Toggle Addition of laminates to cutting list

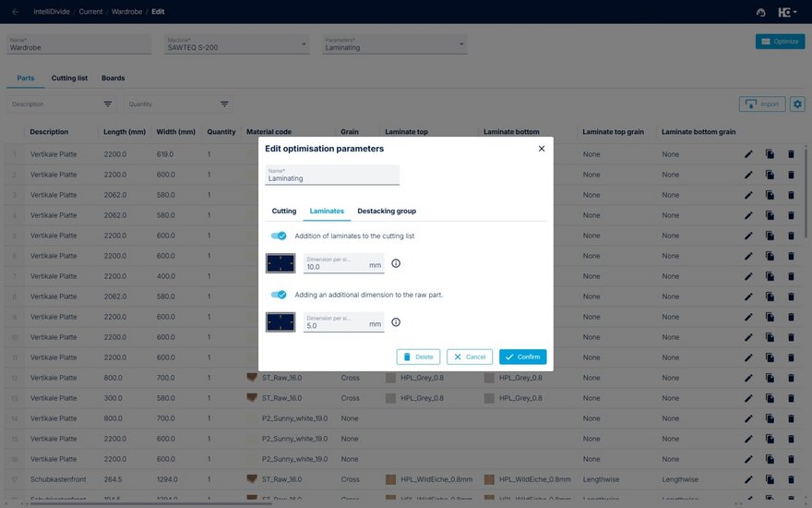coord(278,236)
